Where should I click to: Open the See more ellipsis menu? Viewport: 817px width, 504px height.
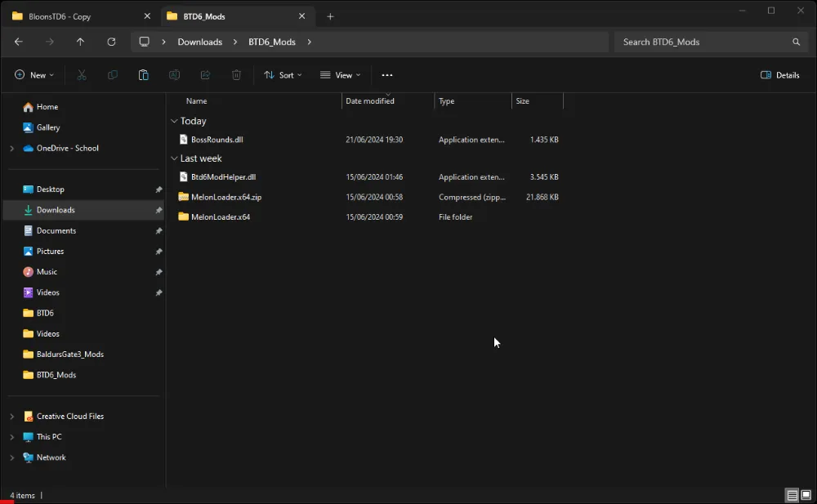click(386, 74)
